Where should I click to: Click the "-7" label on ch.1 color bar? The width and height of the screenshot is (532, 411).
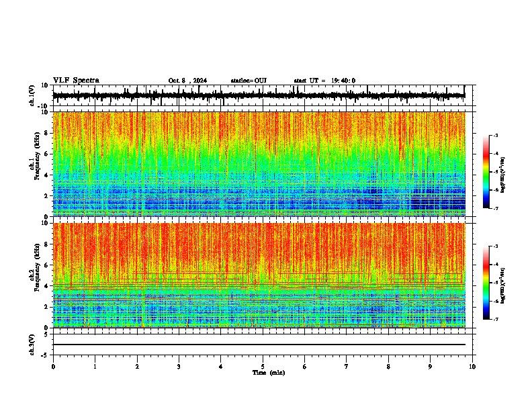pos(496,208)
